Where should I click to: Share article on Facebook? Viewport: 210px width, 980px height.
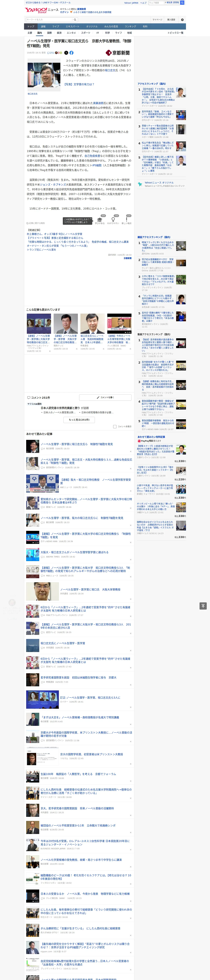[x=71, y=53]
